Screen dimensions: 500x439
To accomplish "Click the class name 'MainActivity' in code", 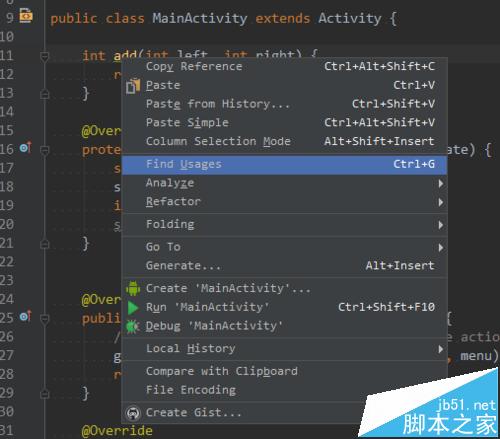I will 200,19.
